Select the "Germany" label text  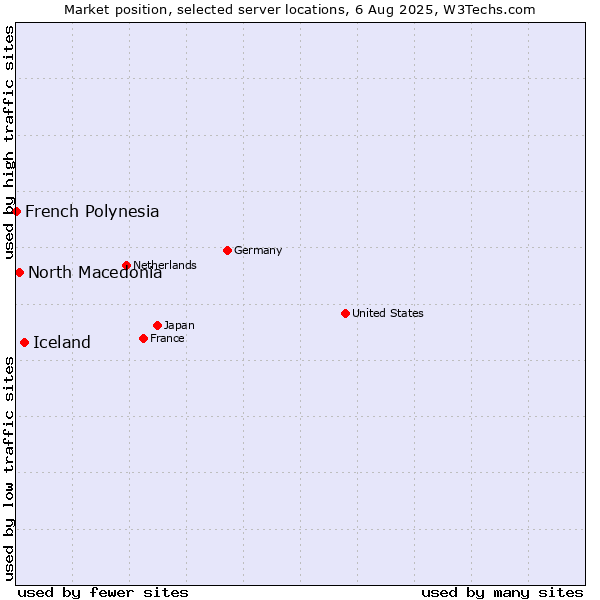tap(258, 251)
